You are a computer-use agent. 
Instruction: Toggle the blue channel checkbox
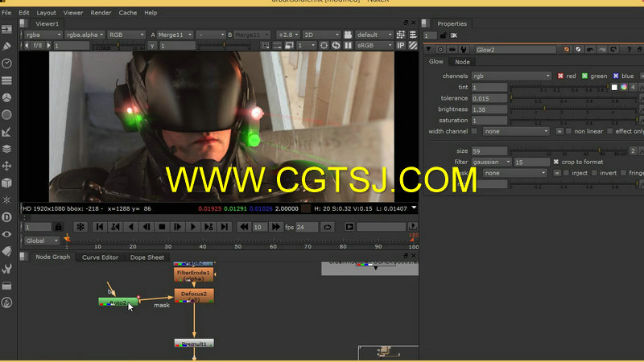point(616,76)
